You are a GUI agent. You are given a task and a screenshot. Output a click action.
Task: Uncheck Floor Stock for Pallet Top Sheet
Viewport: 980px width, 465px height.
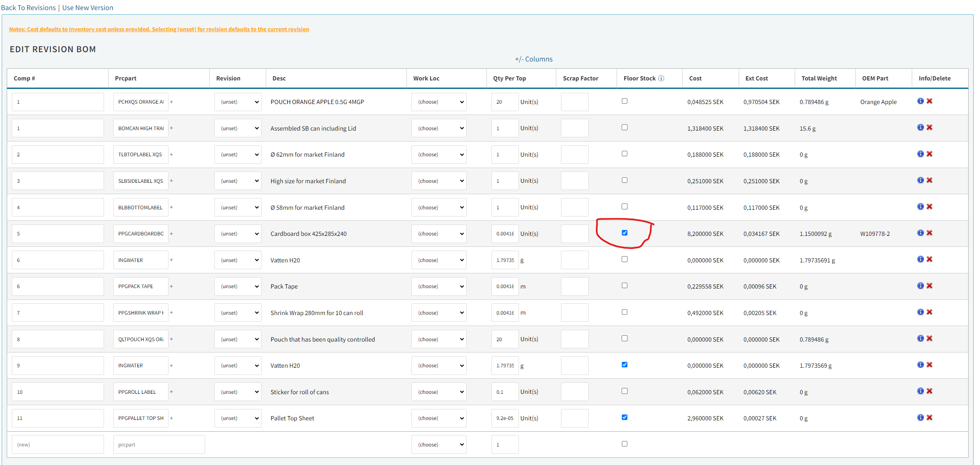point(625,417)
